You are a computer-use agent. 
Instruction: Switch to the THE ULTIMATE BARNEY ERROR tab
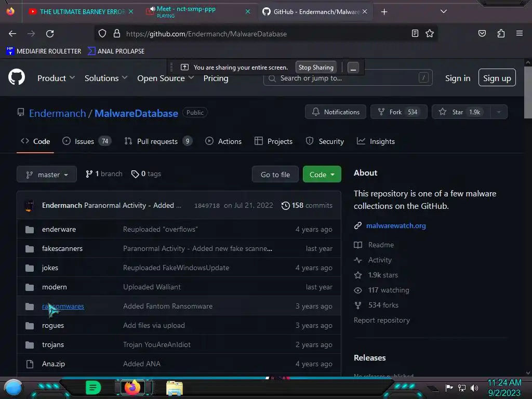83,12
